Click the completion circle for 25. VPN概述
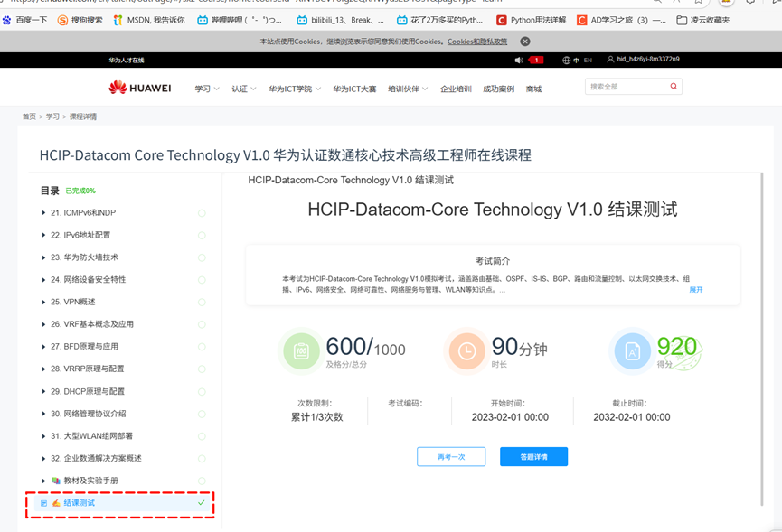Viewport: 782px width, 532px height. (202, 302)
